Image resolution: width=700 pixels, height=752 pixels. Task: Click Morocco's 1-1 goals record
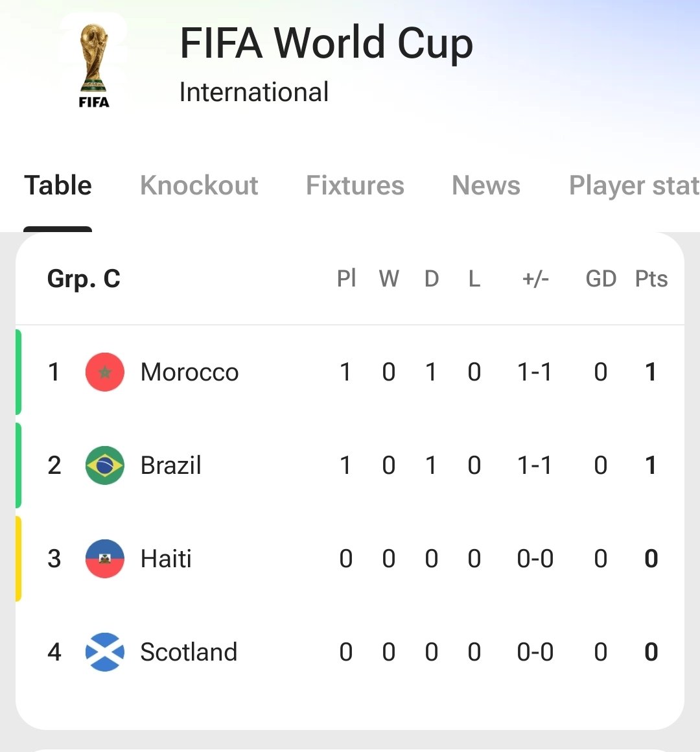[535, 372]
